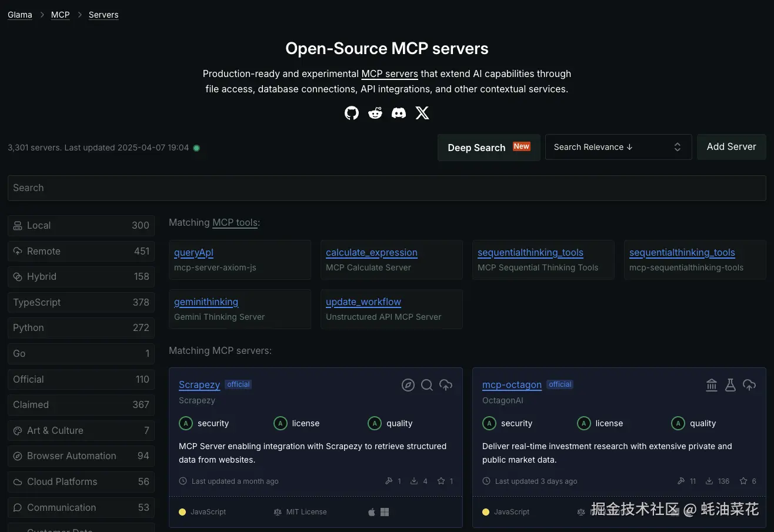774x532 pixels.
Task: Click the JavaScript language dot on mcp-octagon card
Action: [486, 512]
